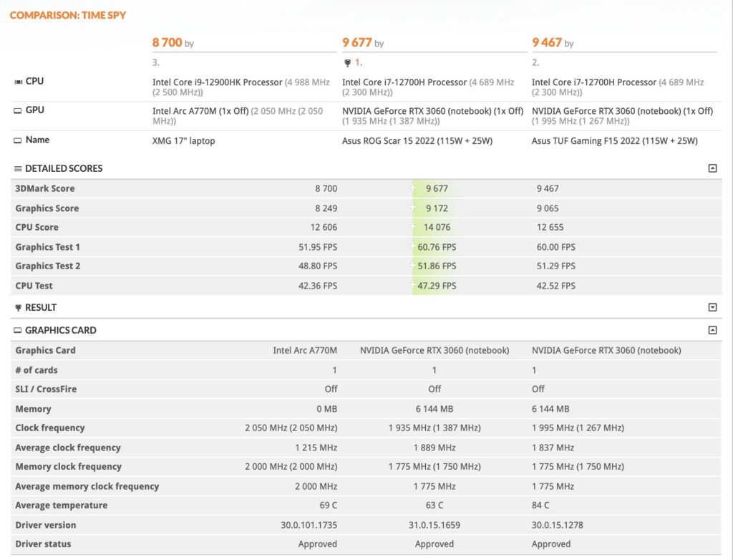The height and width of the screenshot is (560, 733).
Task: Click driver version 31.0.15.1659
Action: coord(435,525)
